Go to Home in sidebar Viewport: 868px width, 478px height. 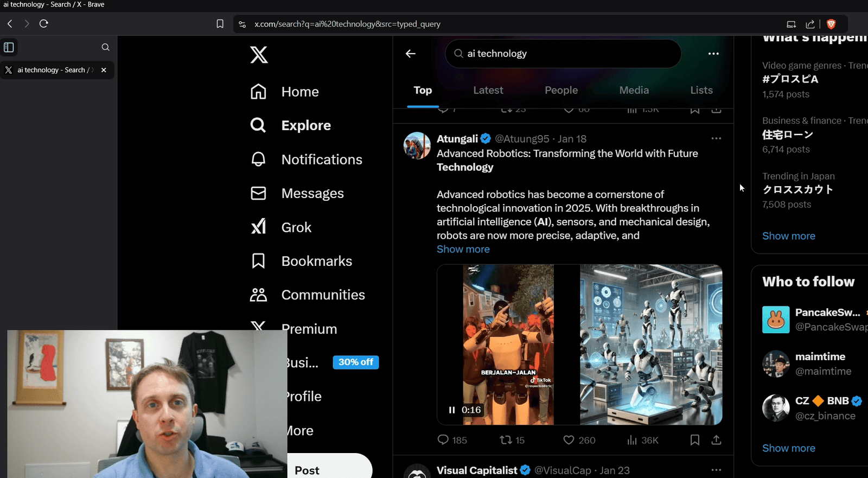pyautogui.click(x=285, y=92)
